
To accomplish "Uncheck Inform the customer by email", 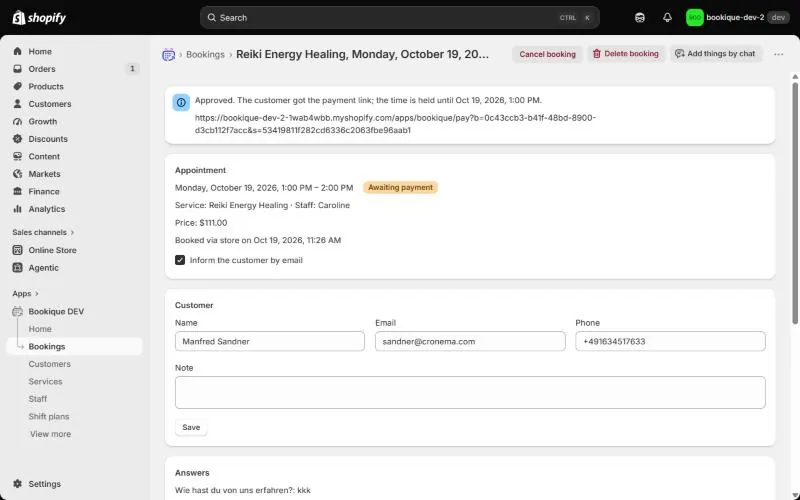I will coord(180,260).
